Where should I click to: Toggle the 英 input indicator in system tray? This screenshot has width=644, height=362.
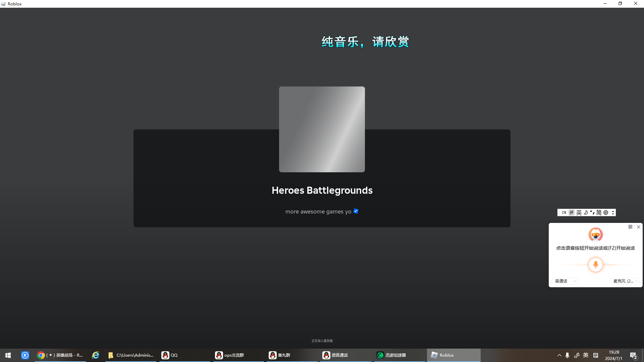[x=586, y=355]
